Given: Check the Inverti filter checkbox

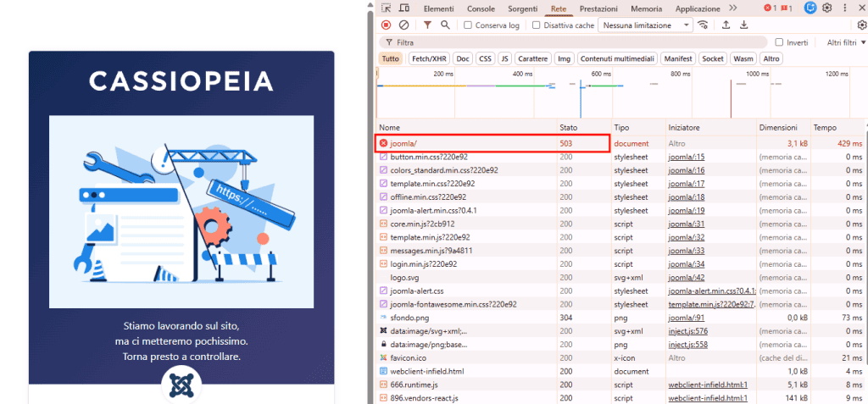Looking at the screenshot, I should (x=780, y=42).
